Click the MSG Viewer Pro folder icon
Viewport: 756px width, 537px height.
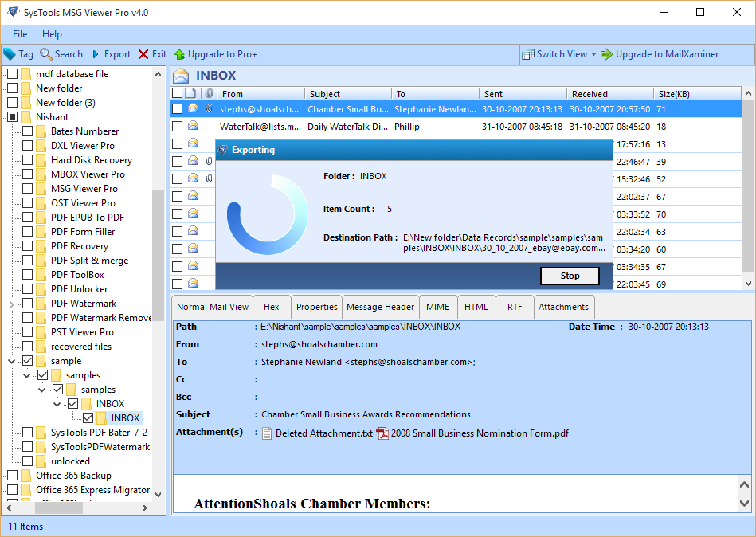tap(41, 189)
